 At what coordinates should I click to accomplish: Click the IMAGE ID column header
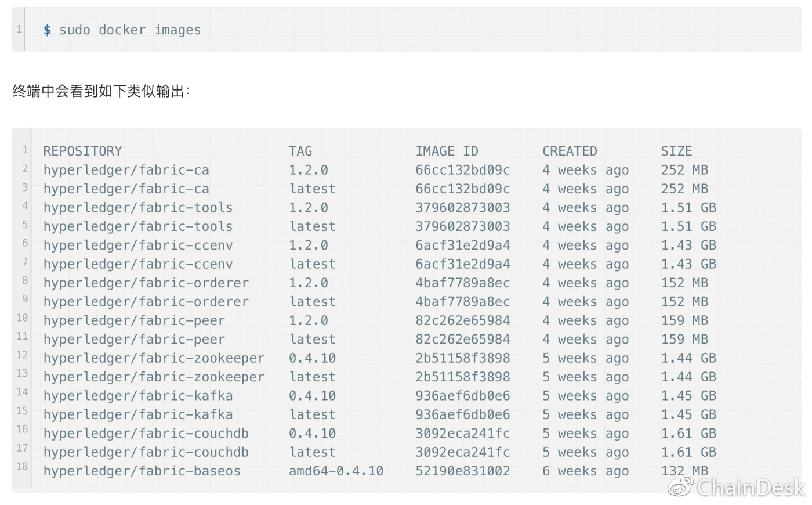[x=447, y=151]
